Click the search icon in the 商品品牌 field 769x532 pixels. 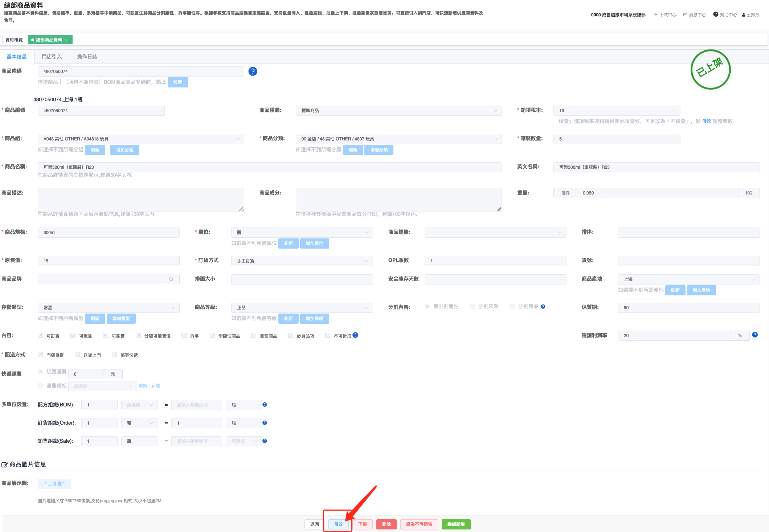pos(171,279)
